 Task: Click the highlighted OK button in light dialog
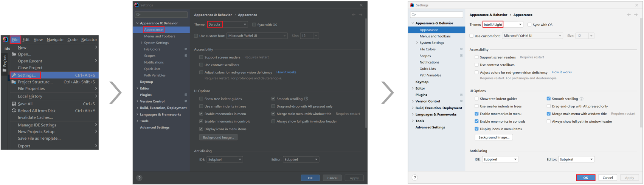[x=585, y=177]
